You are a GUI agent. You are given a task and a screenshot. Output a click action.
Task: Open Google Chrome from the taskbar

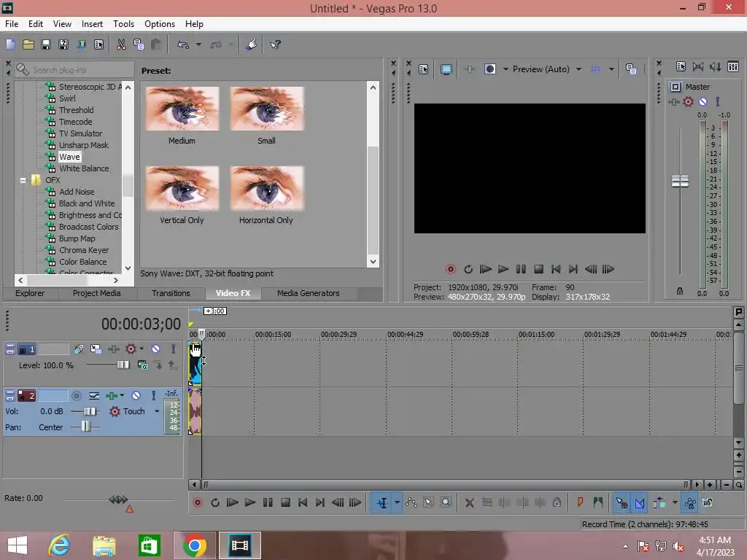tap(194, 545)
